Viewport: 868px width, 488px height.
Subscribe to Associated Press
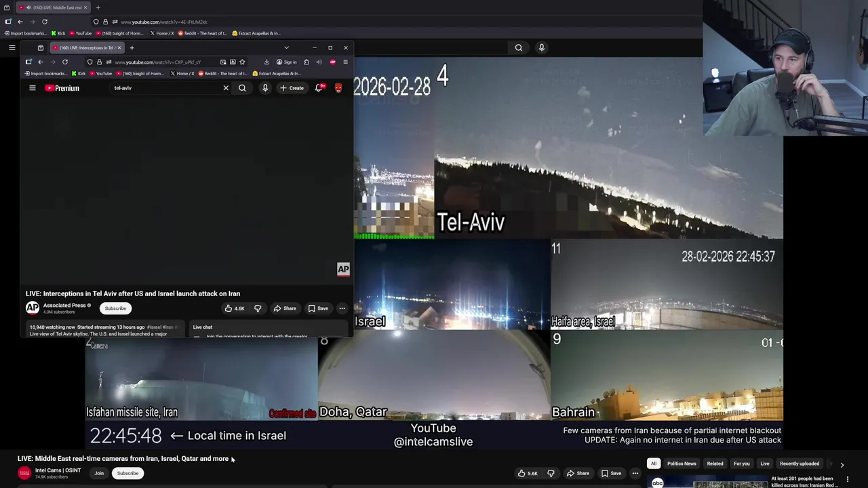point(115,308)
